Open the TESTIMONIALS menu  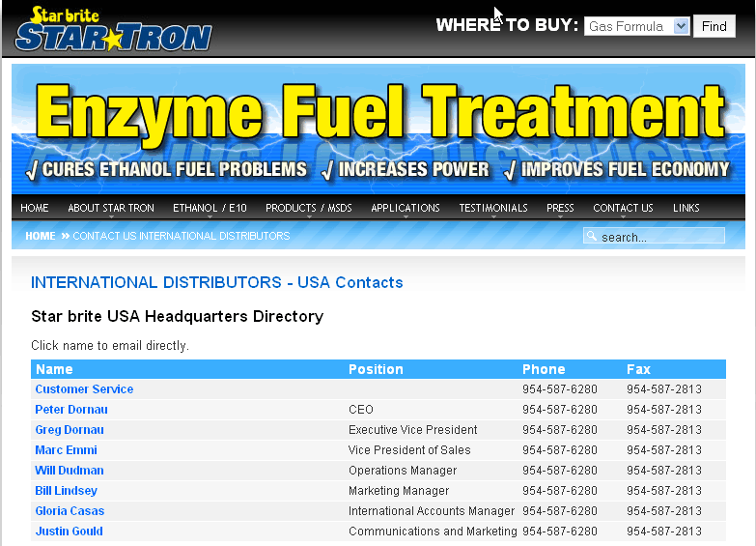[493, 208]
